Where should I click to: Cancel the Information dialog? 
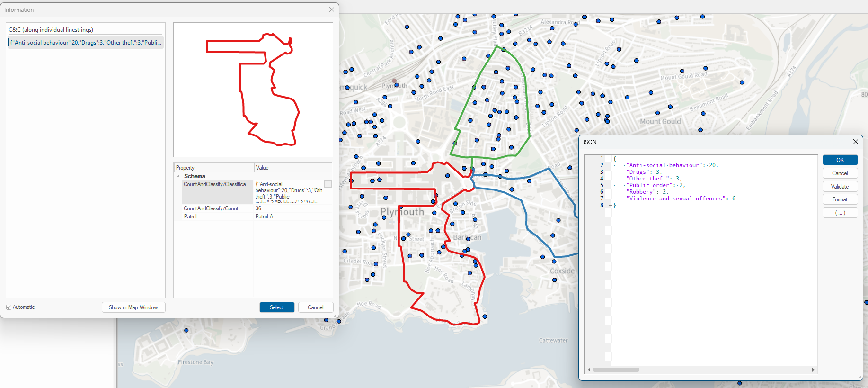click(x=316, y=307)
